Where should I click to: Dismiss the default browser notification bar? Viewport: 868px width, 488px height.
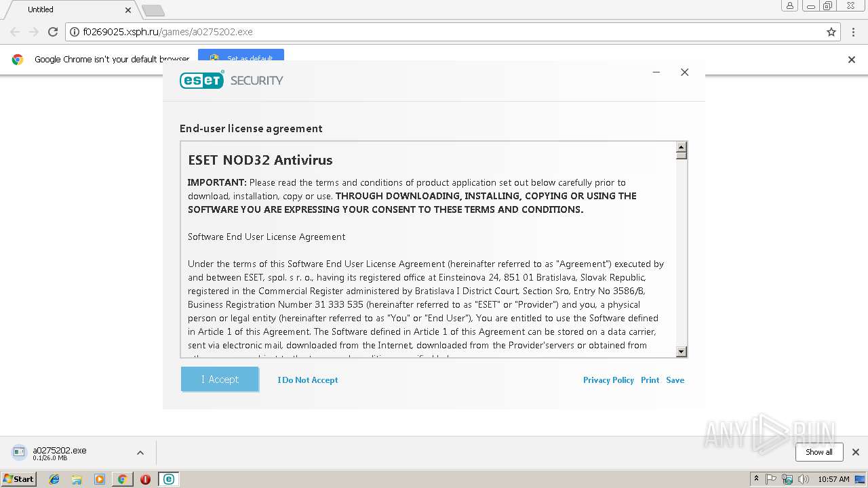tap(852, 60)
